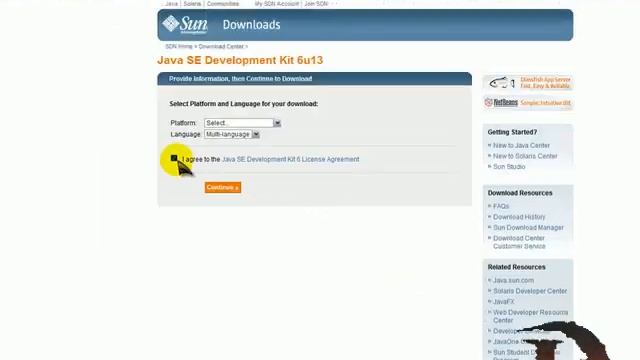The height and width of the screenshot is (360, 640).
Task: Open the Solaris Developer Center link
Action: tap(530, 291)
